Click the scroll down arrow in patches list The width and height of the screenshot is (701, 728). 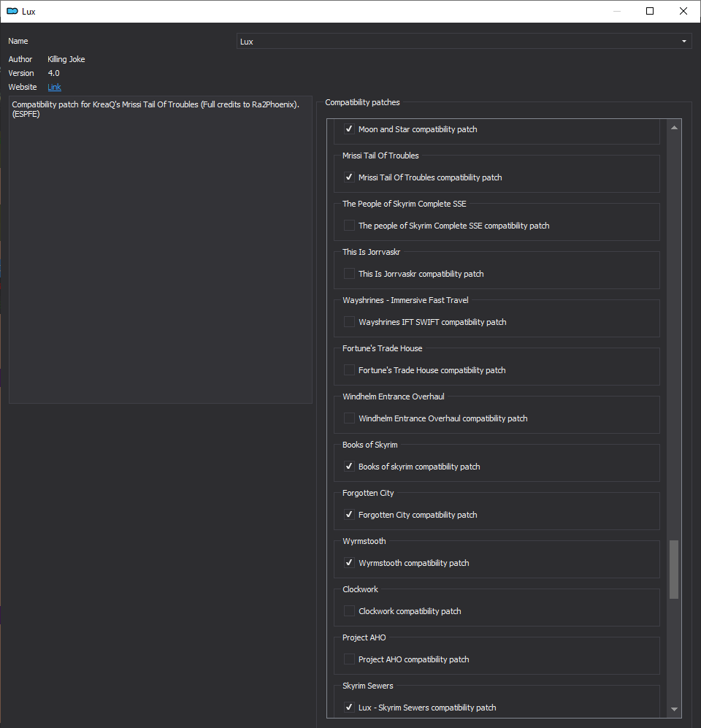coord(674,709)
